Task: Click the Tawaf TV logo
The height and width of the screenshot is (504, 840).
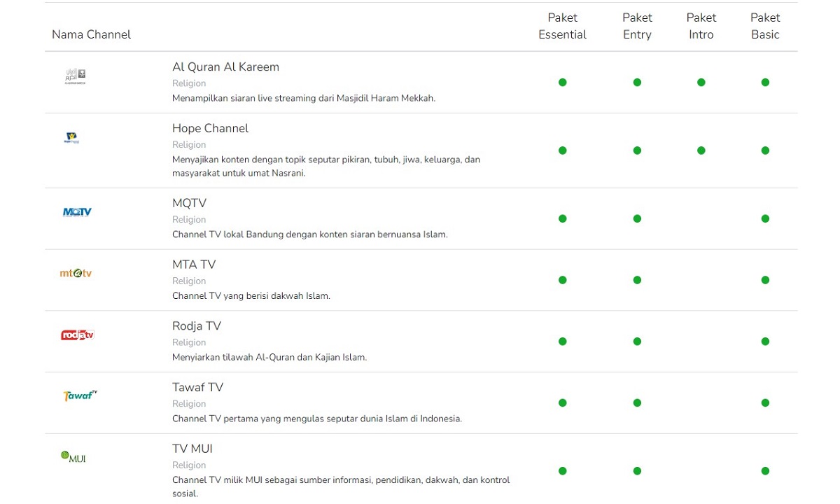Action: 80,395
